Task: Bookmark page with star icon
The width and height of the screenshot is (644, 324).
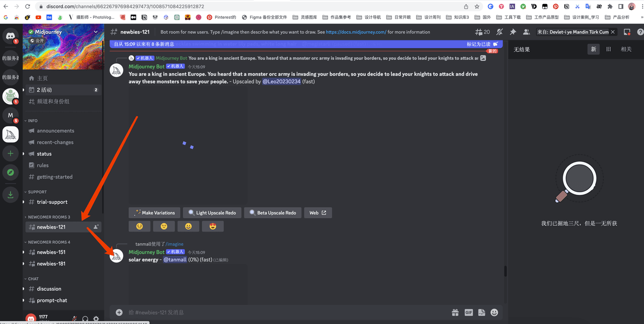Action: pyautogui.click(x=477, y=7)
